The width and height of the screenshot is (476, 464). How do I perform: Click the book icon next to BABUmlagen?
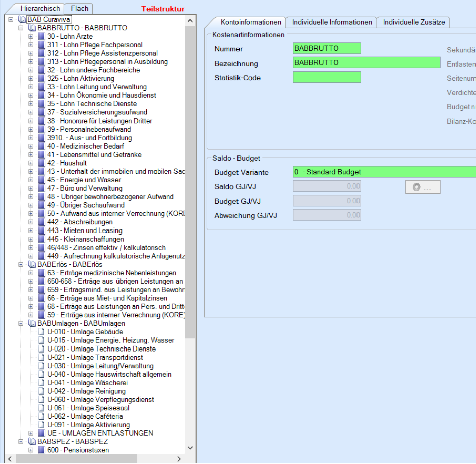click(32, 324)
